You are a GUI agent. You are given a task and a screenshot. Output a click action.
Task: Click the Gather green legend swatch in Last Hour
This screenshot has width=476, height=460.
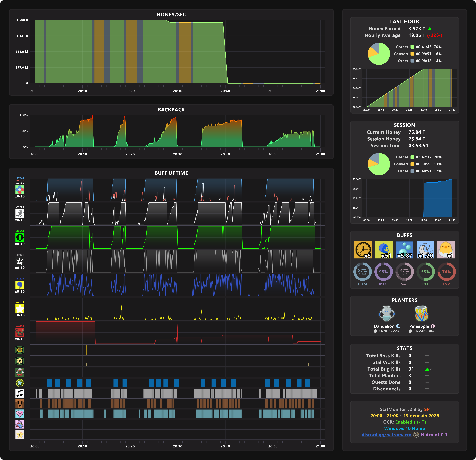coord(412,47)
